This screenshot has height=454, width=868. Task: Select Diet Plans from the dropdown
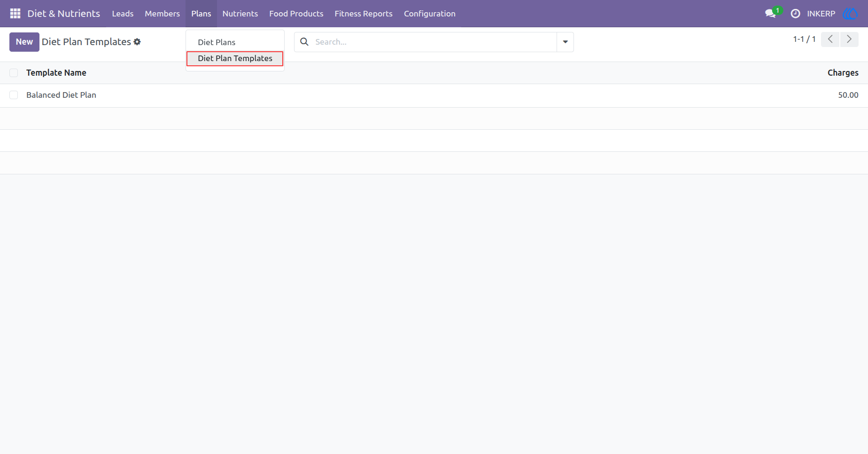(x=235, y=42)
